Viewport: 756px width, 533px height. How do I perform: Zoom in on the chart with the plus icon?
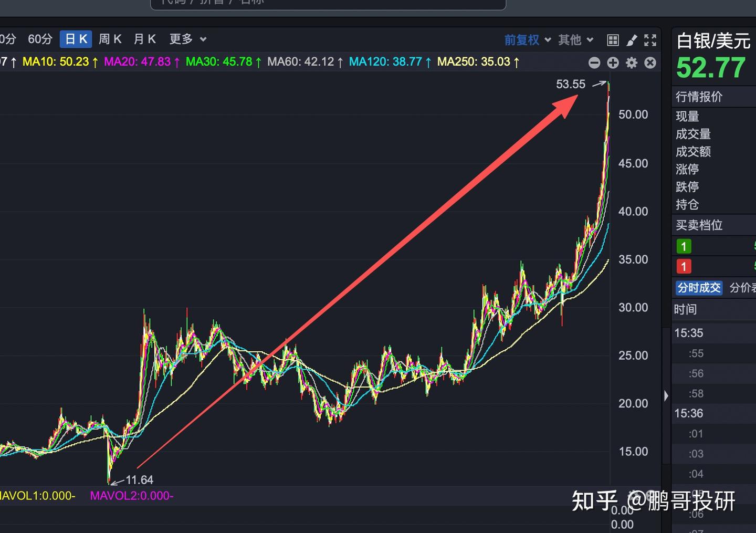613,62
